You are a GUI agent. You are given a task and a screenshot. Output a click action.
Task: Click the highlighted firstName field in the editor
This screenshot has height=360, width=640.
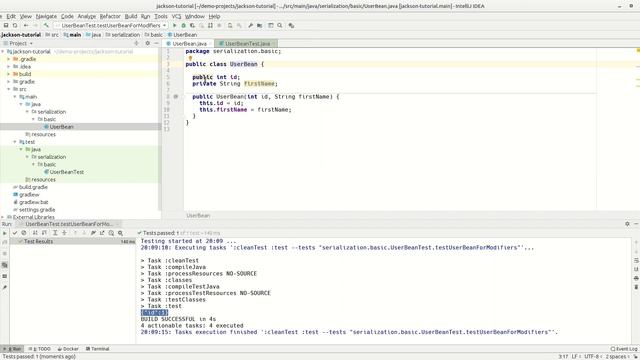click(x=259, y=84)
